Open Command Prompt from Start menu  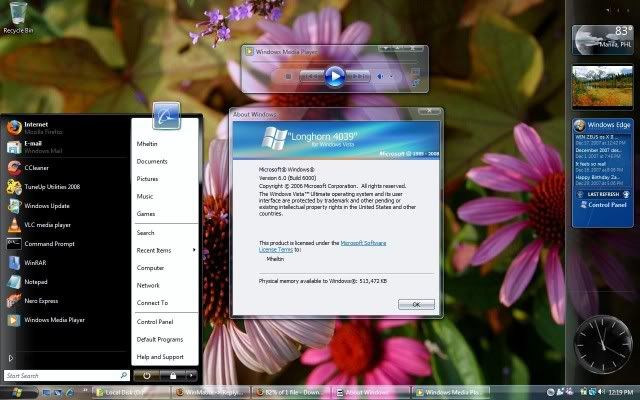point(65,244)
